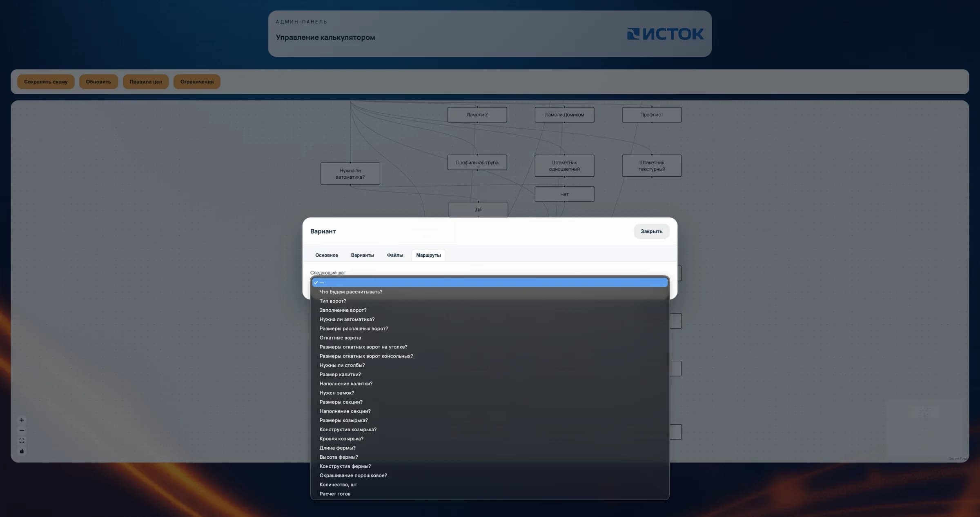Screen dimensions: 980x517
Task: Close the Вариант dialog
Action: 651,231
